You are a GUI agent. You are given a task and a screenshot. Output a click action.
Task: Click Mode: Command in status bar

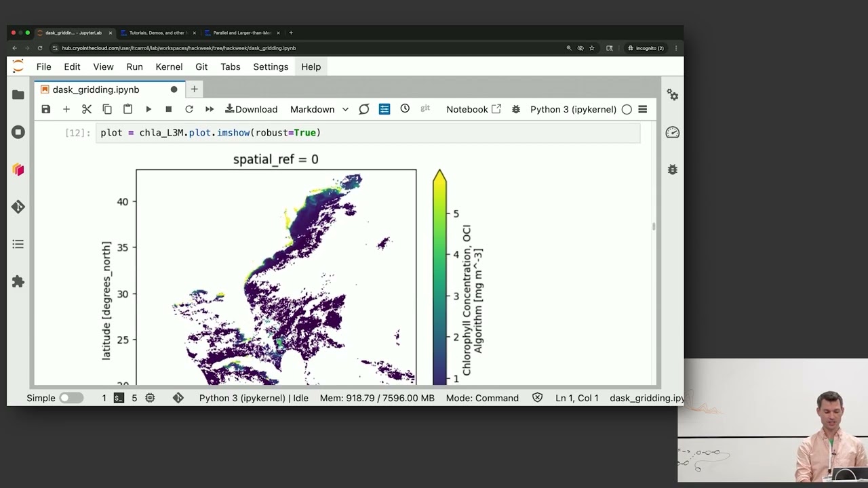482,398
